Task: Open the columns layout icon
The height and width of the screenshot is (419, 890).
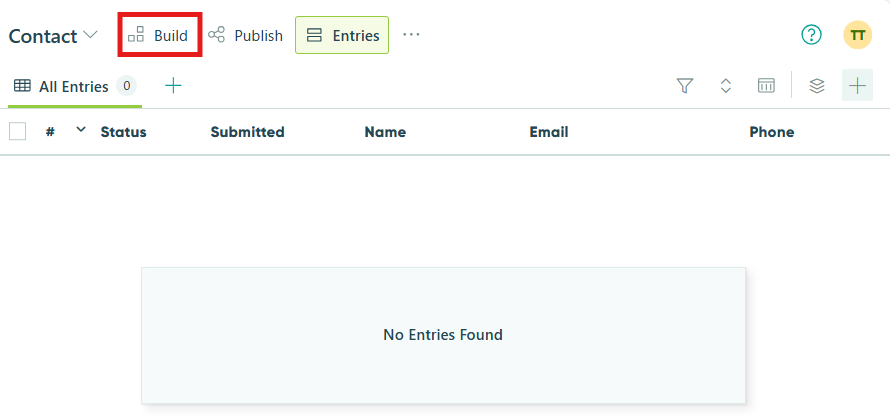Action: (766, 86)
